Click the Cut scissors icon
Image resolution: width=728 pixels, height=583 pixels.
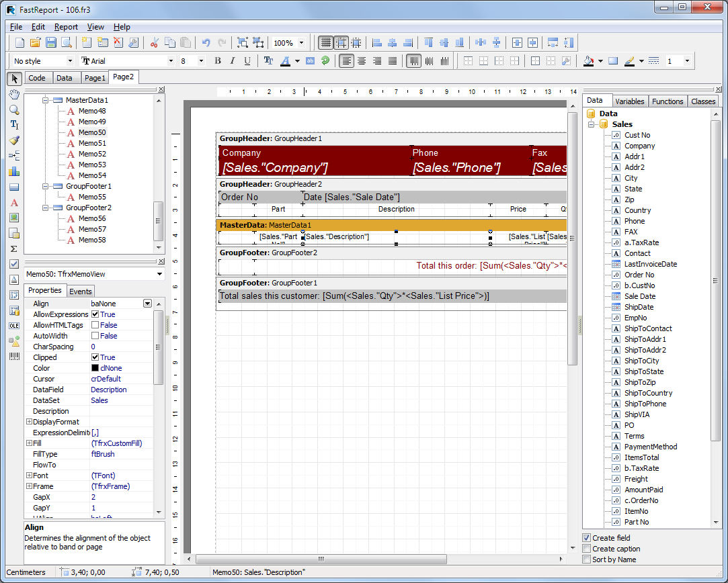[154, 43]
